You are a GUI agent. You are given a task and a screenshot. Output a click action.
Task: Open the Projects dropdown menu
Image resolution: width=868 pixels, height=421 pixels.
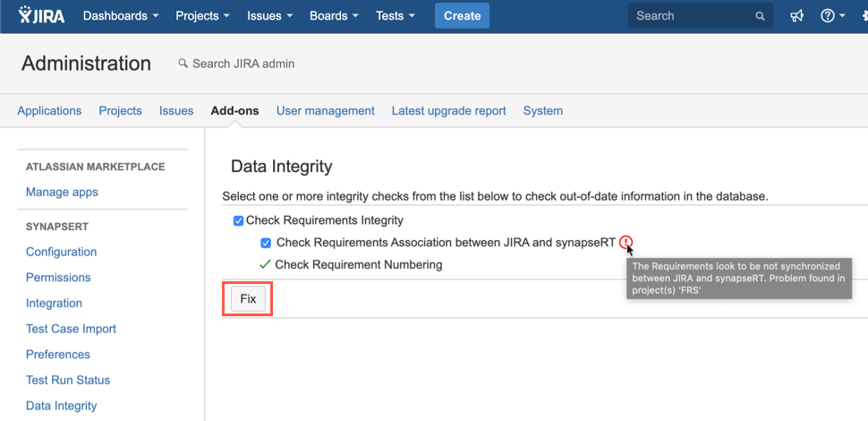202,16
